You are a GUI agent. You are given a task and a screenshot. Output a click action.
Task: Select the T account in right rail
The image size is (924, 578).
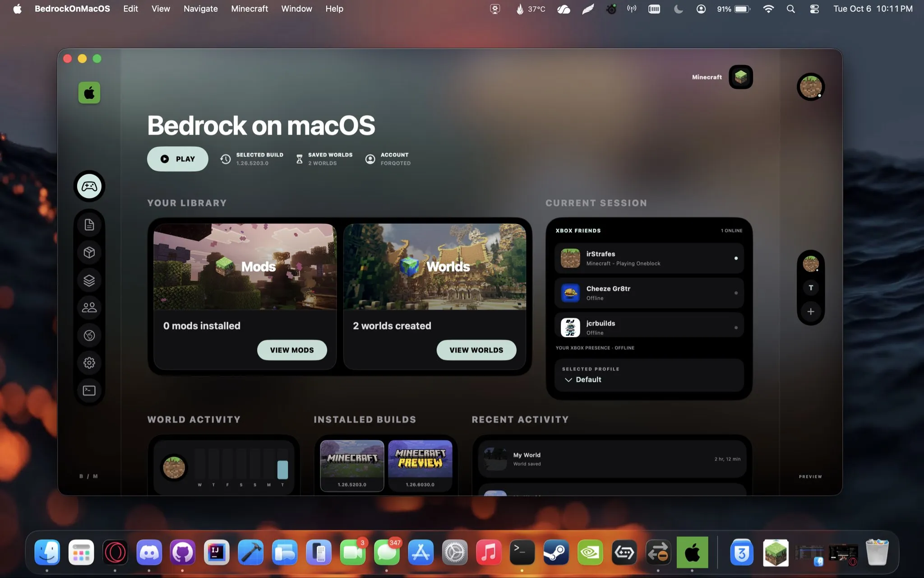811,288
